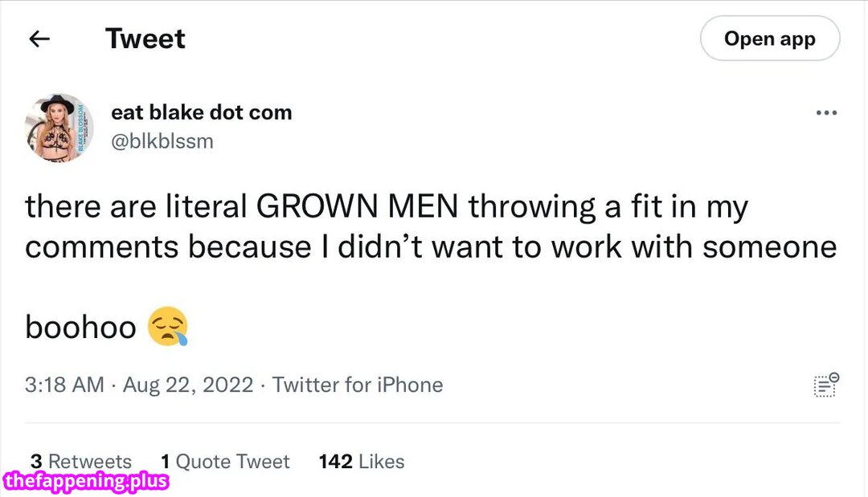868x497 pixels.
Task: Click the Tweet page title
Action: 145,39
